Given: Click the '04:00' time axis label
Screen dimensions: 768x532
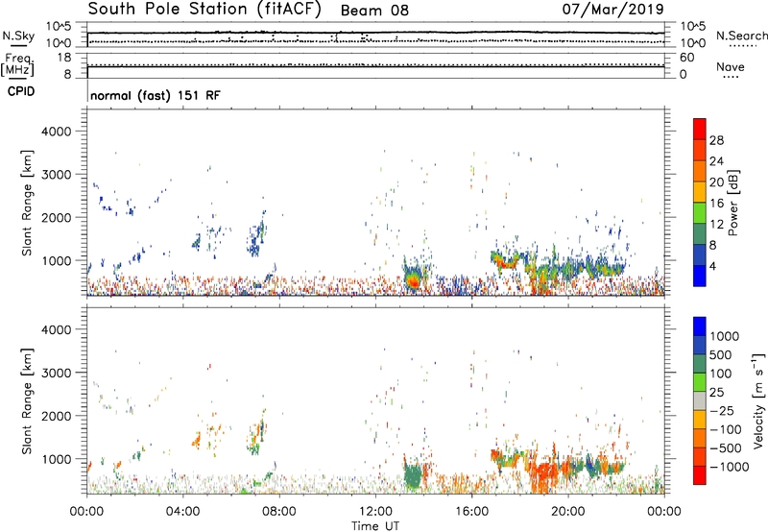Looking at the screenshot, I should 182,512.
